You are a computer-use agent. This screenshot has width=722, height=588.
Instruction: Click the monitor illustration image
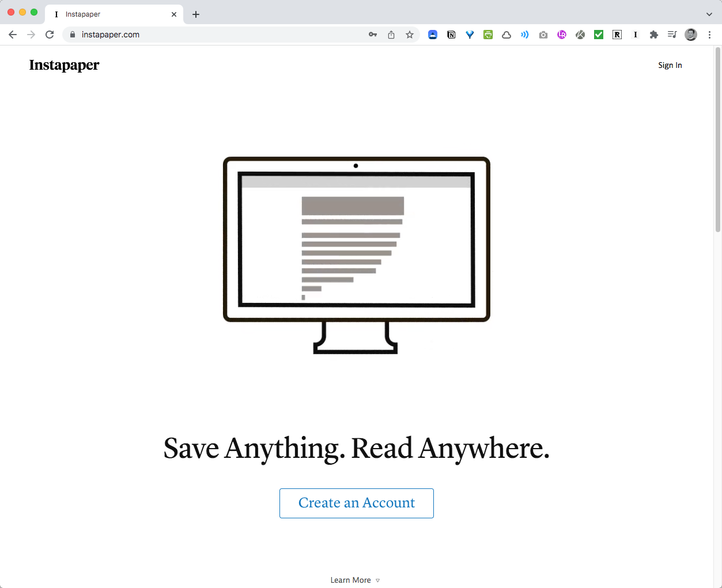click(357, 255)
